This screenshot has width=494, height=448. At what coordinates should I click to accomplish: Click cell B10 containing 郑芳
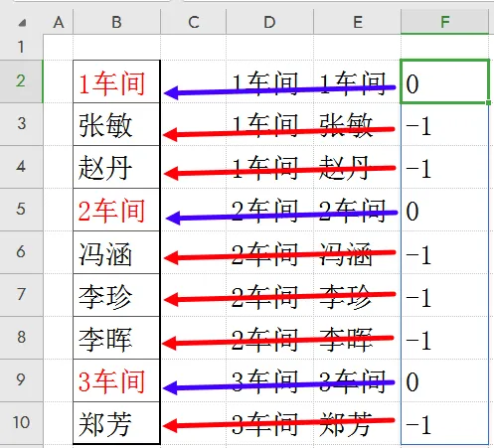pos(116,423)
